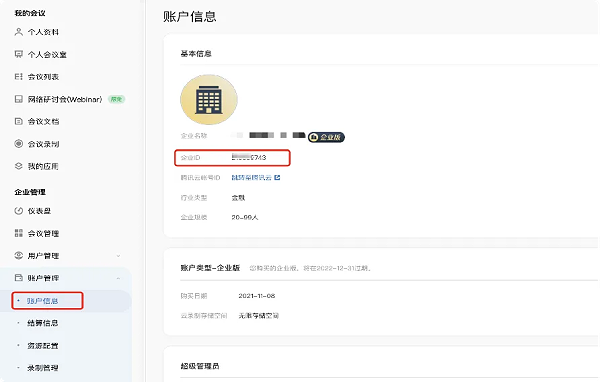Click the industry value 金融
600x382 pixels.
(x=238, y=198)
